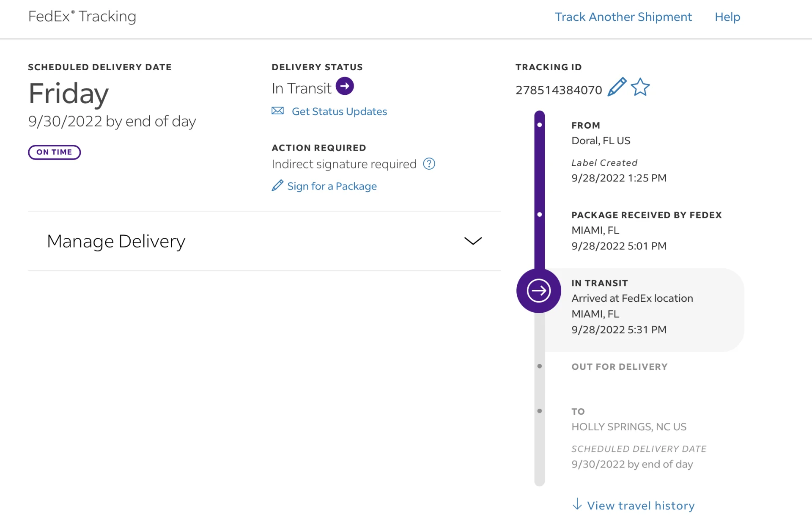Image resolution: width=812 pixels, height=523 pixels.
Task: Click the down arrow icon beside View travel history
Action: (x=577, y=504)
